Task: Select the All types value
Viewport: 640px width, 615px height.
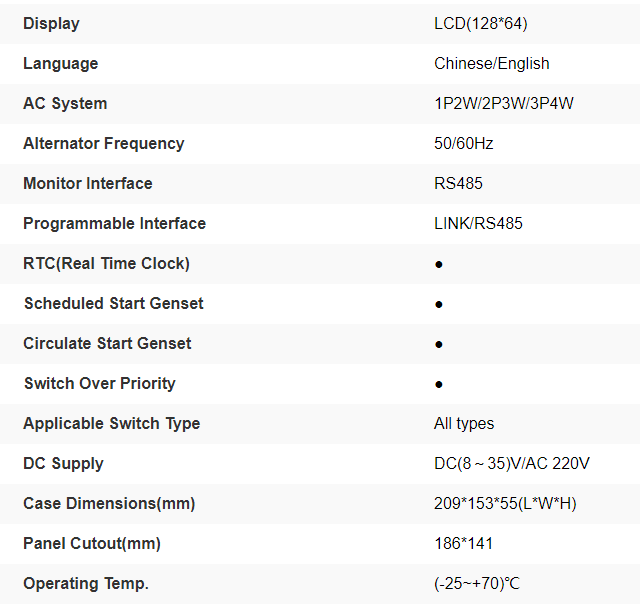Action: coord(464,423)
